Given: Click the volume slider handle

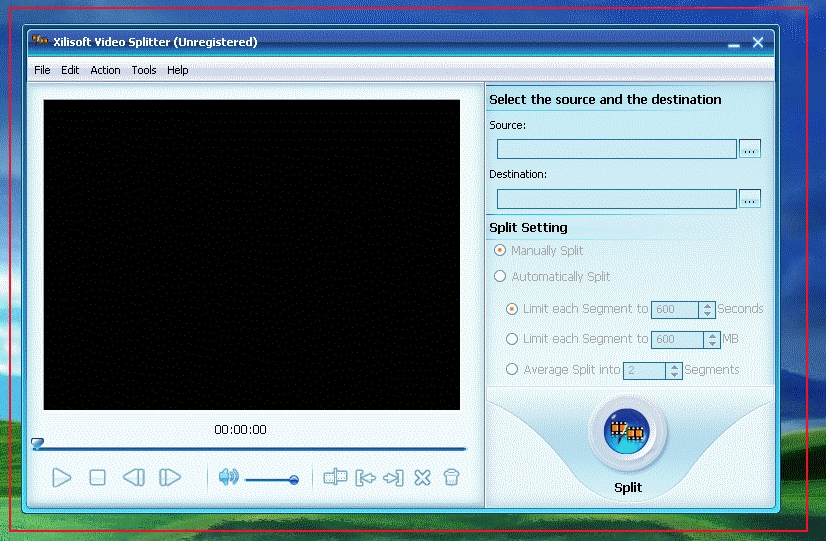Looking at the screenshot, I should (294, 479).
